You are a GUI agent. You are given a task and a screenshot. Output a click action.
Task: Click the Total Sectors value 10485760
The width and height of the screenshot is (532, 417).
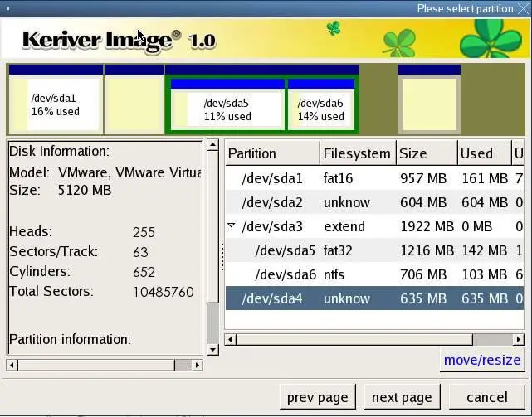point(164,292)
